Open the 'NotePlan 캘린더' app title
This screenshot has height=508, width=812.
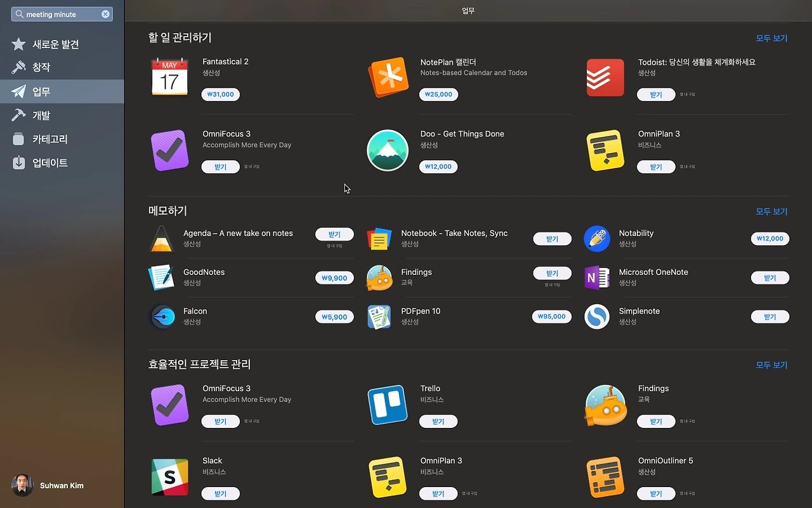(x=448, y=62)
